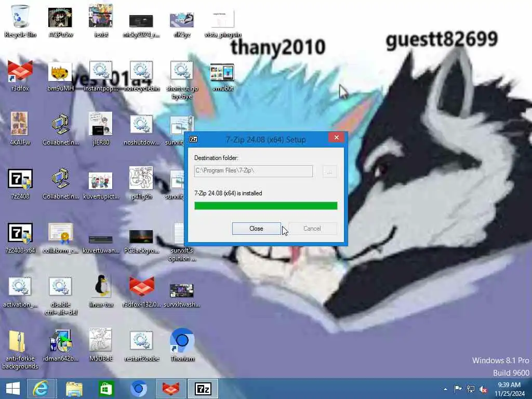Click the 7-Zip setup taskbar button
This screenshot has width=532, height=399.
pos(203,389)
